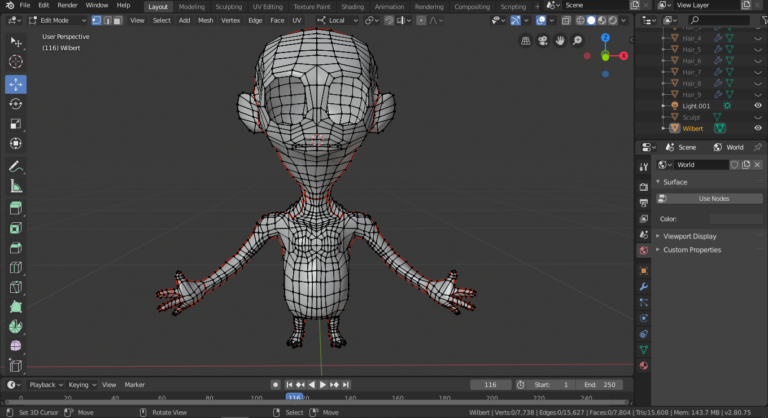Activate the Rotate tool

pyautogui.click(x=16, y=104)
